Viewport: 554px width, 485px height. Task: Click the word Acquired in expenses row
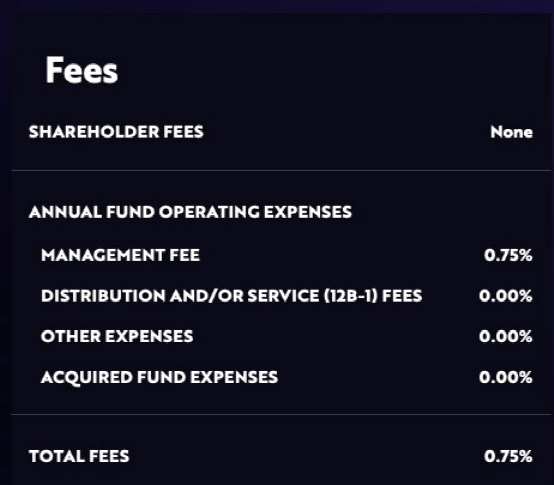87,377
